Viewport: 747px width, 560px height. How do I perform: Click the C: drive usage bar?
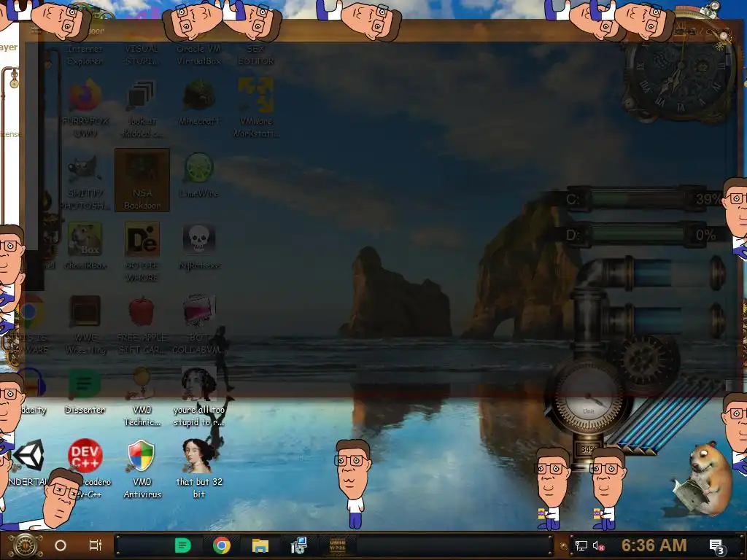pos(644,199)
